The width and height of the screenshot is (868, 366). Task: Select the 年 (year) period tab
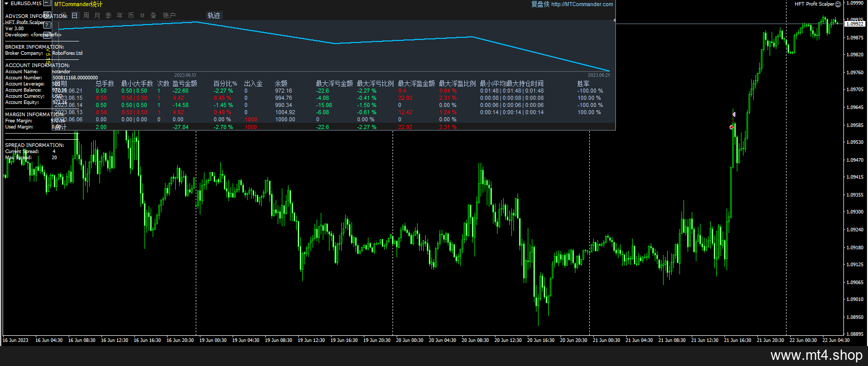120,16
